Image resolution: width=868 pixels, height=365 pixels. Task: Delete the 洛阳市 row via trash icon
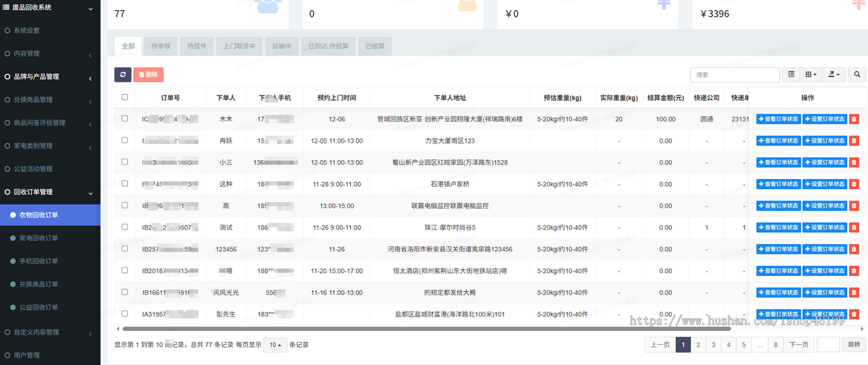[854, 250]
